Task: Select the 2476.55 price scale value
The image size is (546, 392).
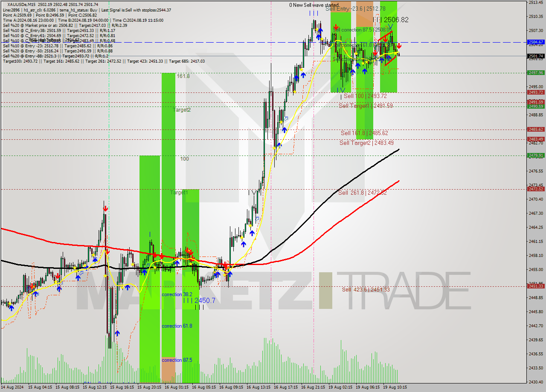Action: click(536, 171)
